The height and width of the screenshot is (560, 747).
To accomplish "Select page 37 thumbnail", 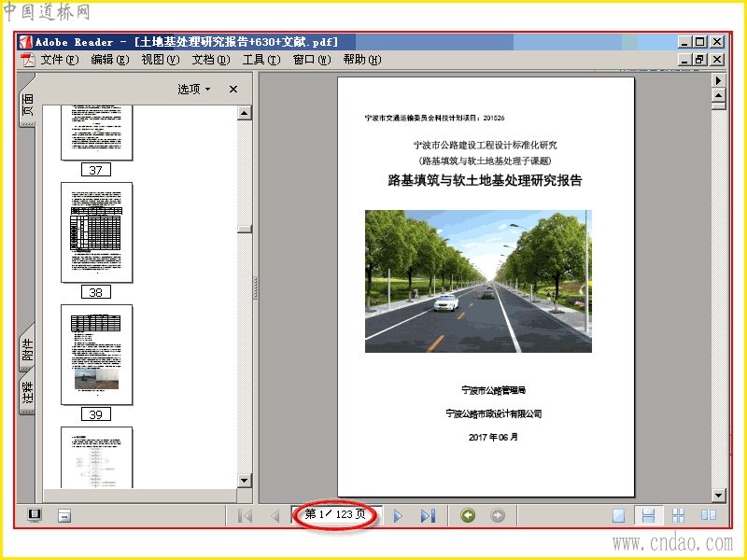I will (x=97, y=133).
